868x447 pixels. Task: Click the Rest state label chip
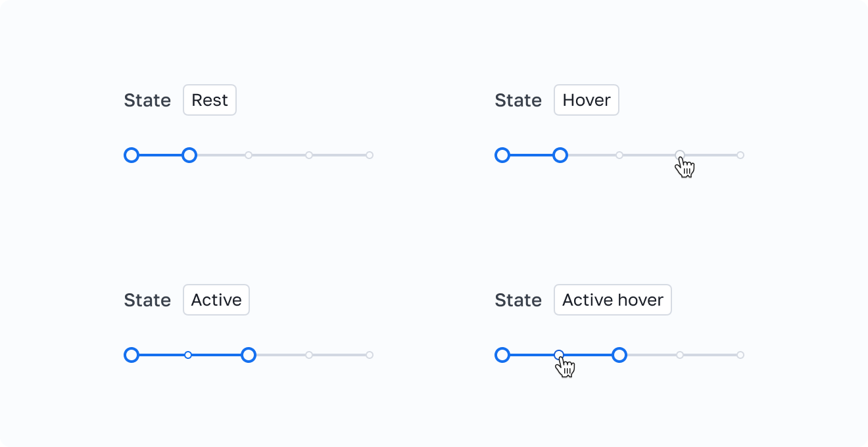point(209,100)
